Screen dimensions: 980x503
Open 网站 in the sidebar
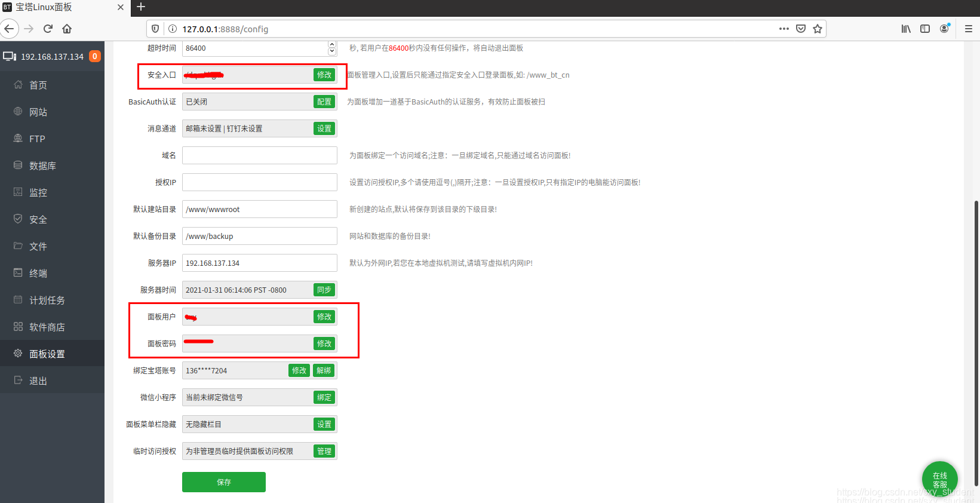click(52, 112)
